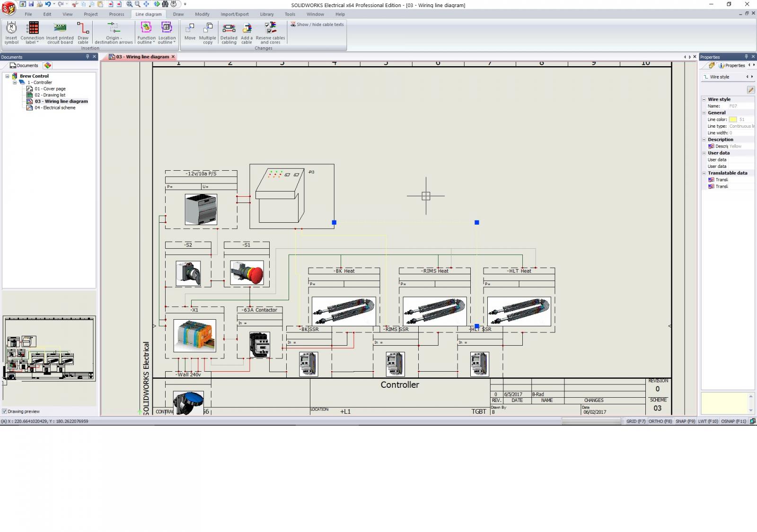
Task: Collapse the 1 - Controller tree node
Action: tap(15, 82)
